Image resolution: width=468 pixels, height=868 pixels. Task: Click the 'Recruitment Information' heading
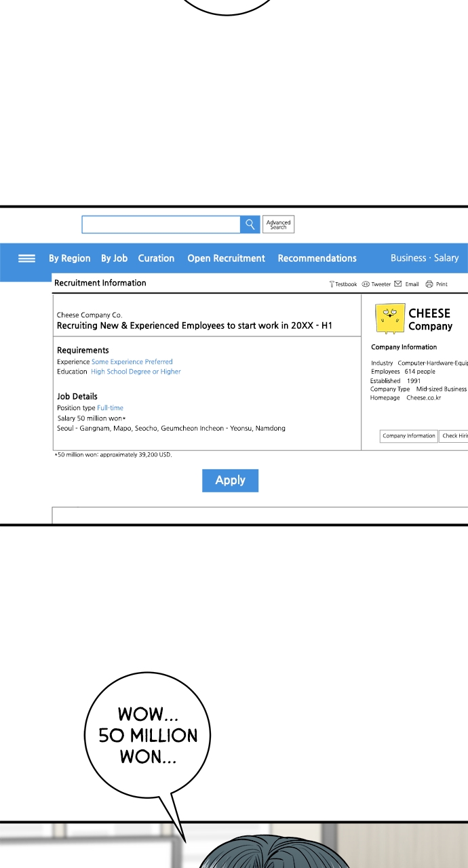(100, 283)
